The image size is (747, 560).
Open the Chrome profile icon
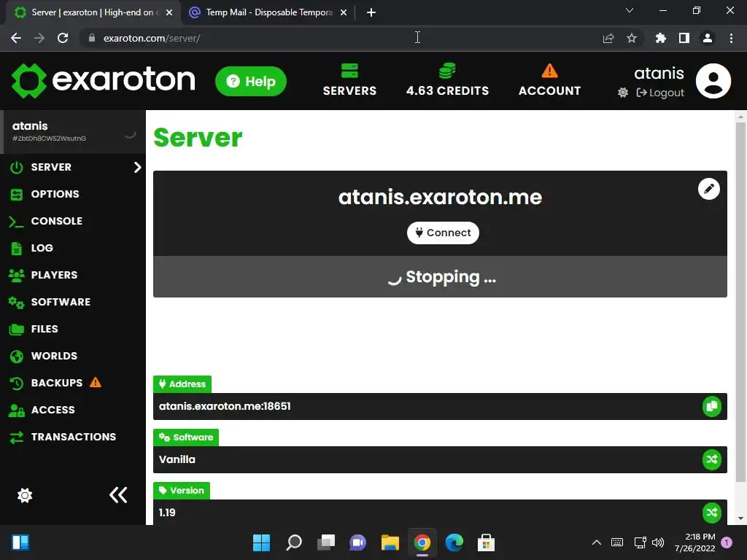click(x=708, y=38)
